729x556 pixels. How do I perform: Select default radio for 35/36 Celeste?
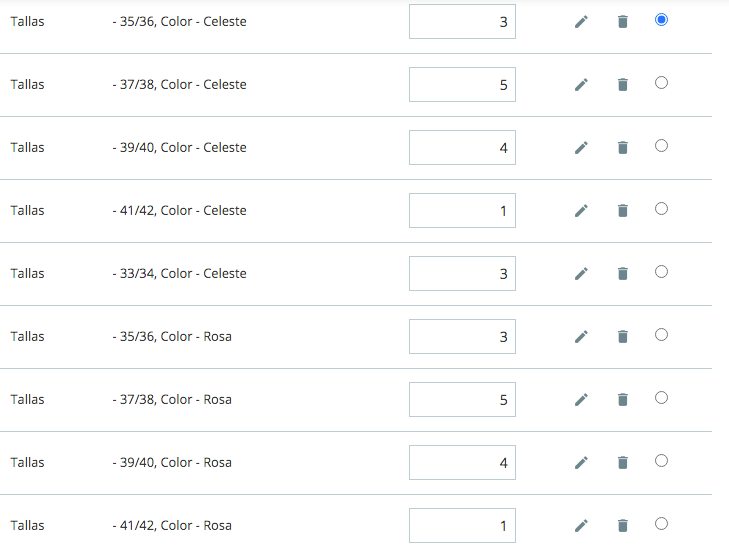pos(661,20)
